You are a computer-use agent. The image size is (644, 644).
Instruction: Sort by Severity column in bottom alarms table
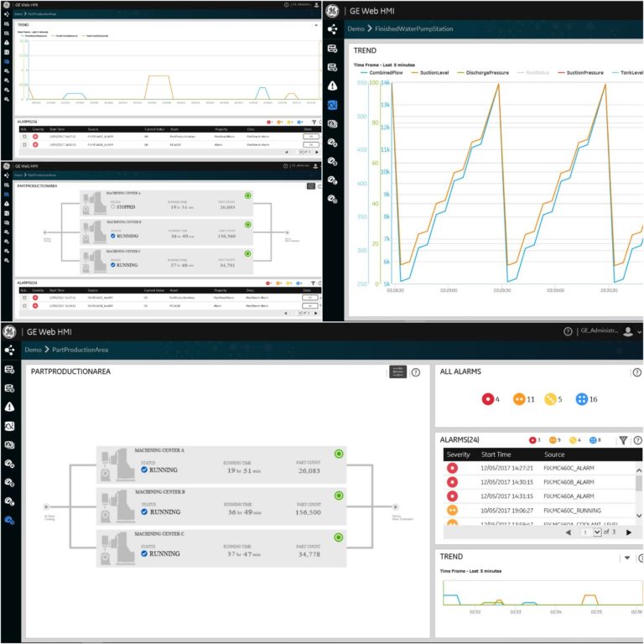[458, 454]
